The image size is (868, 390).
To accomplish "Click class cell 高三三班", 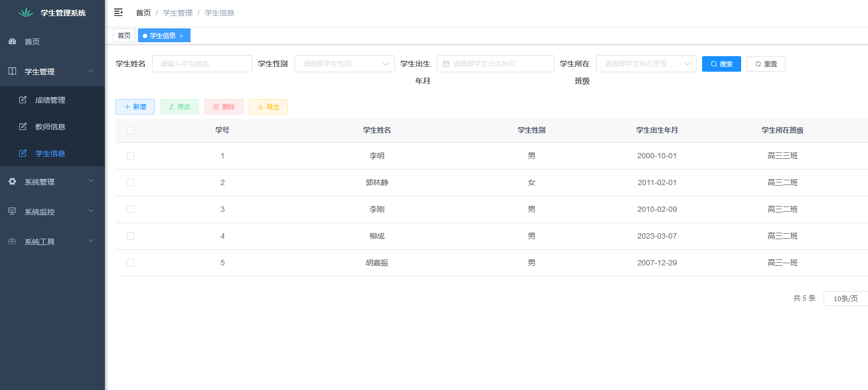I will coord(782,156).
